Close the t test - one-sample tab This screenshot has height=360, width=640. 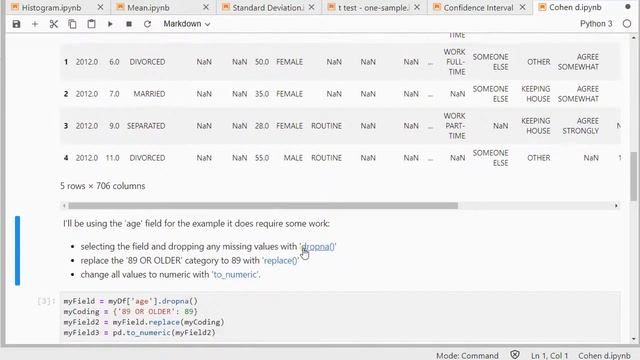tap(417, 7)
